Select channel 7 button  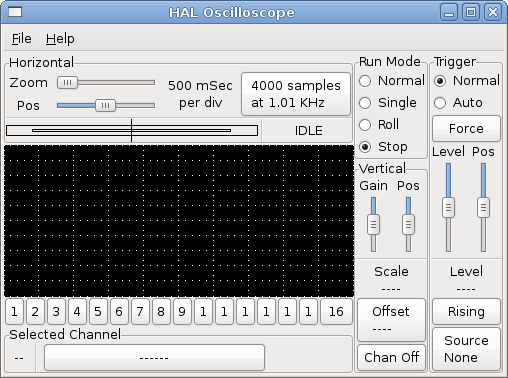pyautogui.click(x=140, y=312)
